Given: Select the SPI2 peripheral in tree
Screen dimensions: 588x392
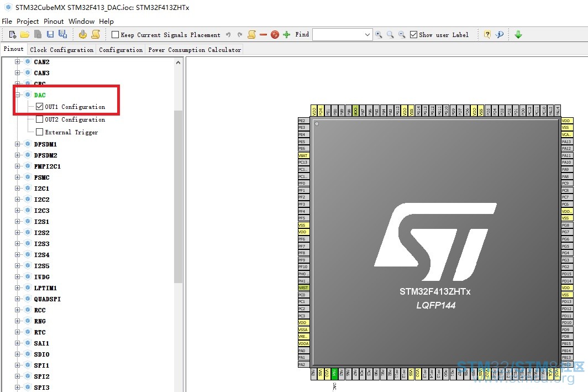Looking at the screenshot, I should [41, 377].
